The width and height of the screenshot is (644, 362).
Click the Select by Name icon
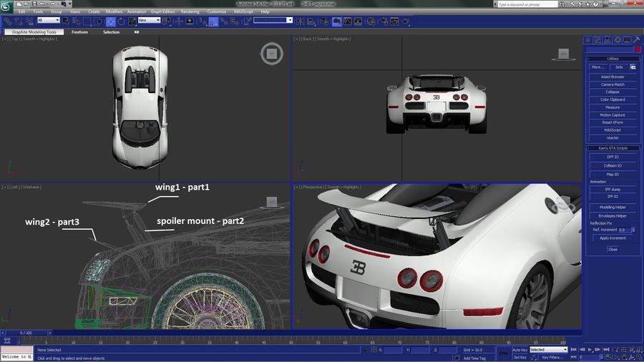pos(77,21)
